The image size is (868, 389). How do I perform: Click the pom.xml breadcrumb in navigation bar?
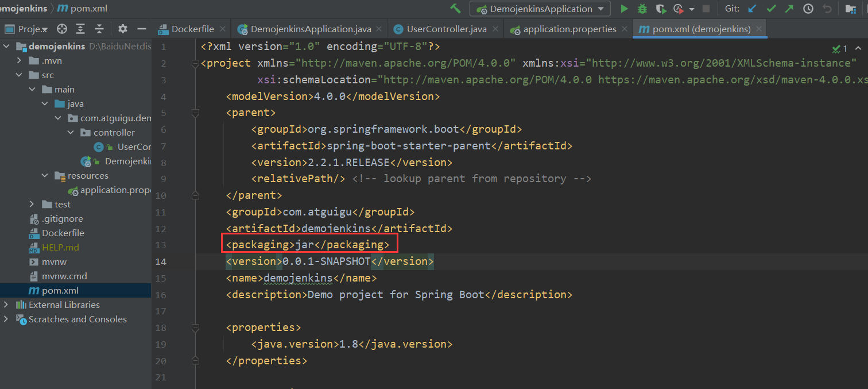coord(83,9)
